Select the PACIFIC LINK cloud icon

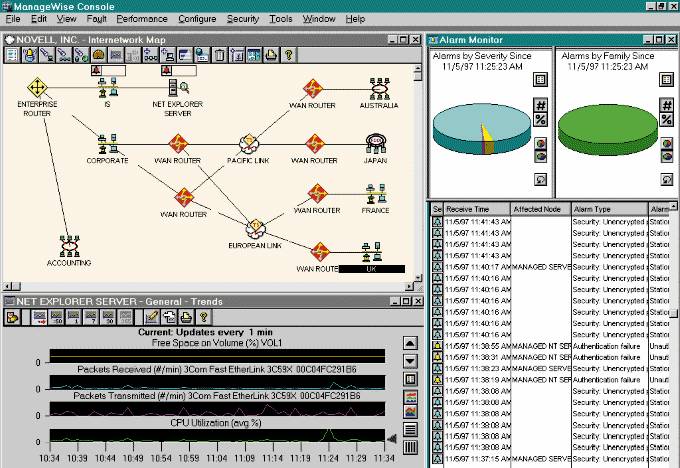point(248,144)
